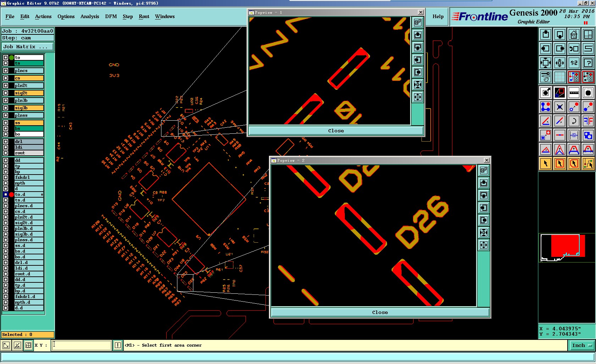Click the pan down arrow icon in main toolbar
Image resolution: width=596 pixels, height=364 pixels.
point(560,35)
